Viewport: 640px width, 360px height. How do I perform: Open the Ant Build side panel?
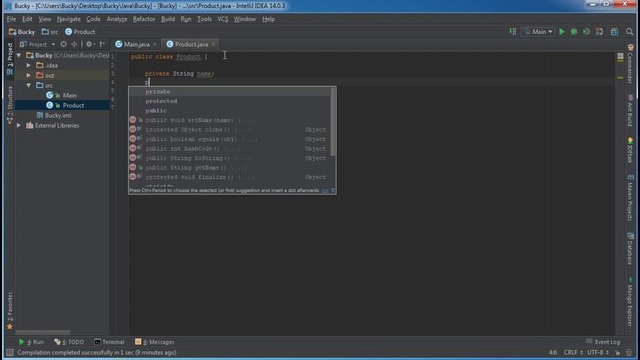(630, 111)
